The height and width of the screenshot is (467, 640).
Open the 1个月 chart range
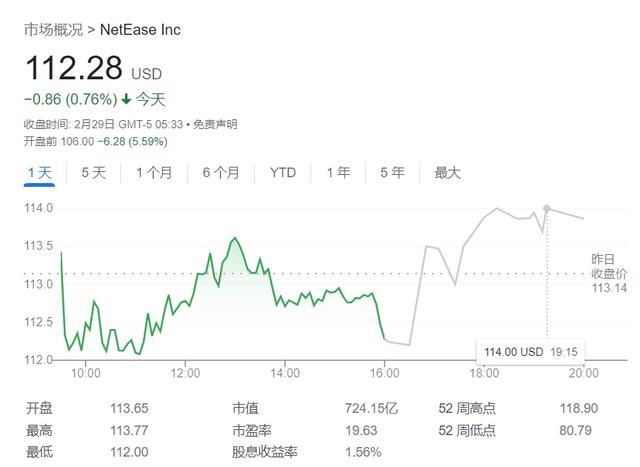(x=153, y=173)
